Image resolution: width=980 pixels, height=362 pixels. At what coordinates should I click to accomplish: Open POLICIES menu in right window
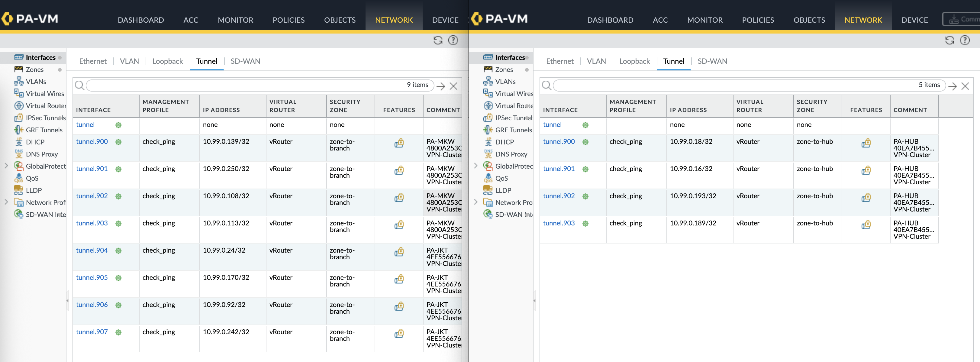click(758, 20)
